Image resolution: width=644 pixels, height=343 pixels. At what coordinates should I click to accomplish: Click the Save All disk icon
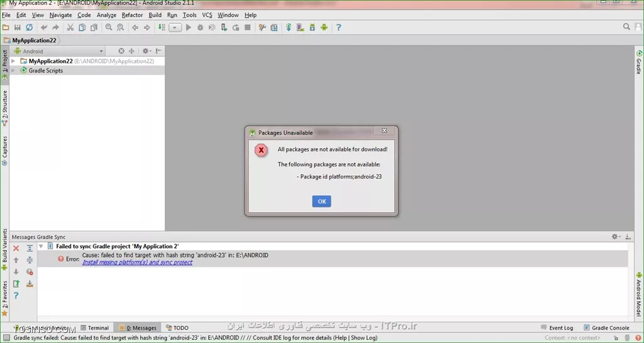click(17, 28)
